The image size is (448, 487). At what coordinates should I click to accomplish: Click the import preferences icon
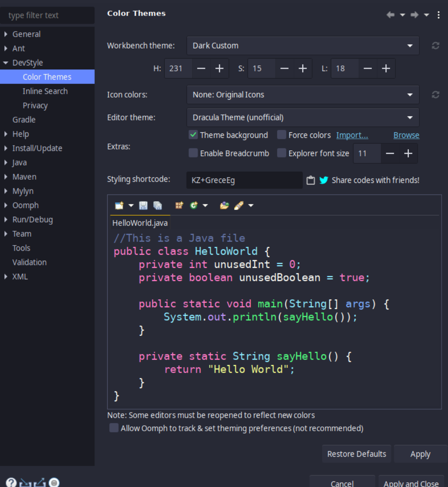[26, 483]
